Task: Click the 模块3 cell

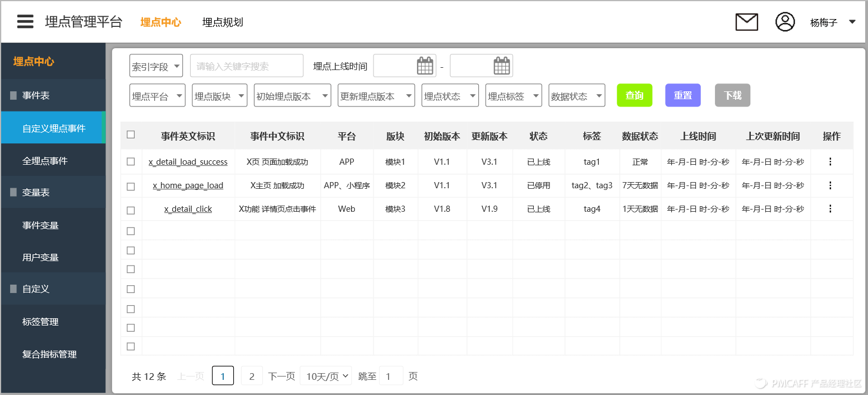Action: point(395,209)
